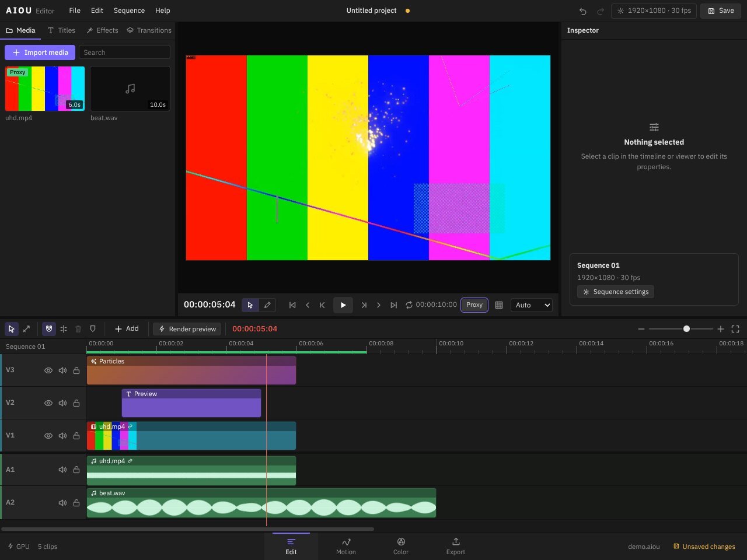The height and width of the screenshot is (560, 747).
Task: Open the Auto viewer quality dropdown
Action: (x=532, y=305)
